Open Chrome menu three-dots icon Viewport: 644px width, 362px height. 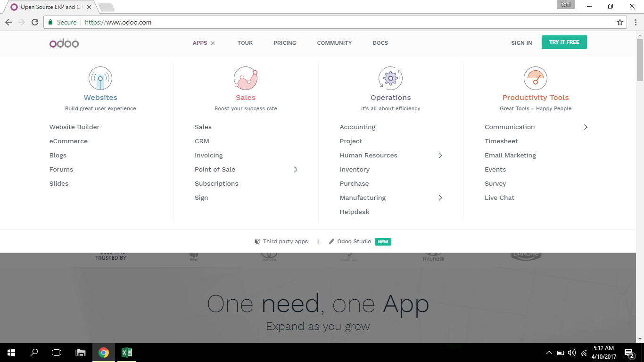635,22
